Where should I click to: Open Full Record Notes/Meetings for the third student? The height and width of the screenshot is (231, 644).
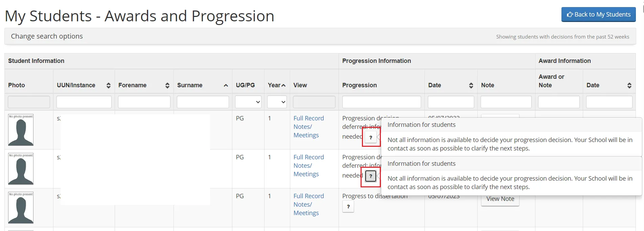coord(308,204)
